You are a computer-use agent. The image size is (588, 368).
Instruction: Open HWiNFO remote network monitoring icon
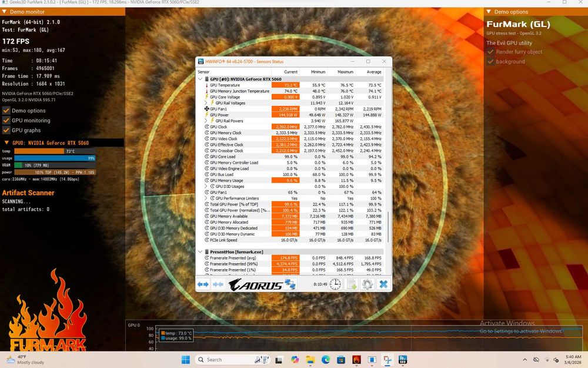coord(290,284)
